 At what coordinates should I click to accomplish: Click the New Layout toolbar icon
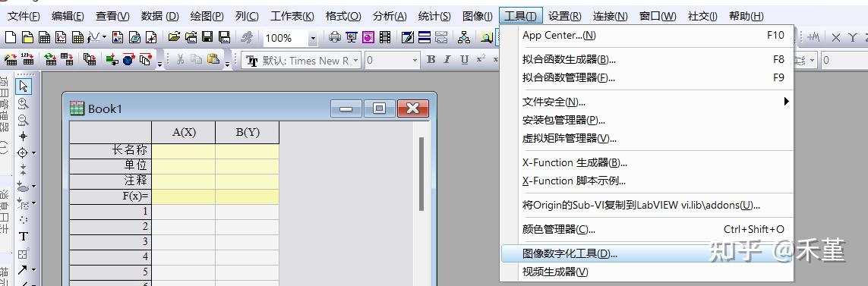coord(118,38)
